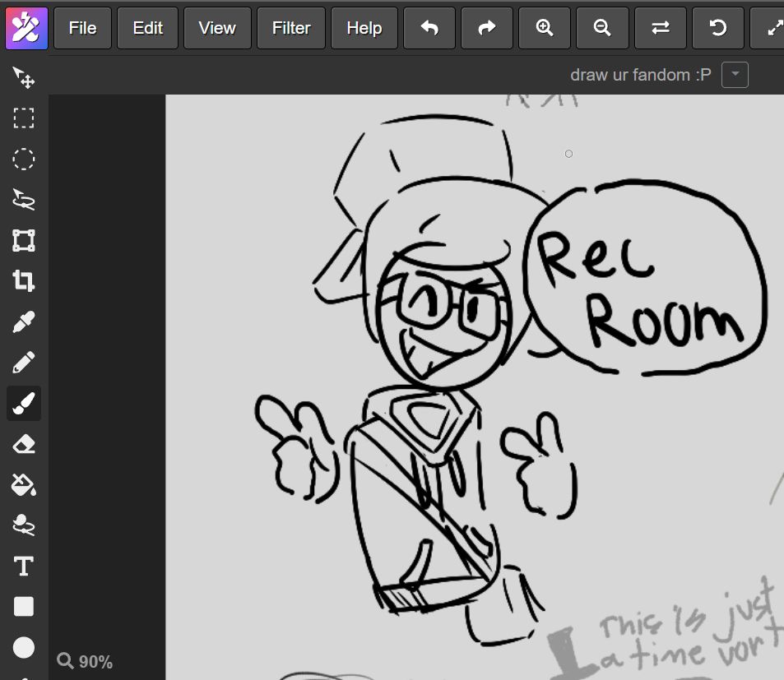Click the reset rotation arrow button

coord(718,28)
